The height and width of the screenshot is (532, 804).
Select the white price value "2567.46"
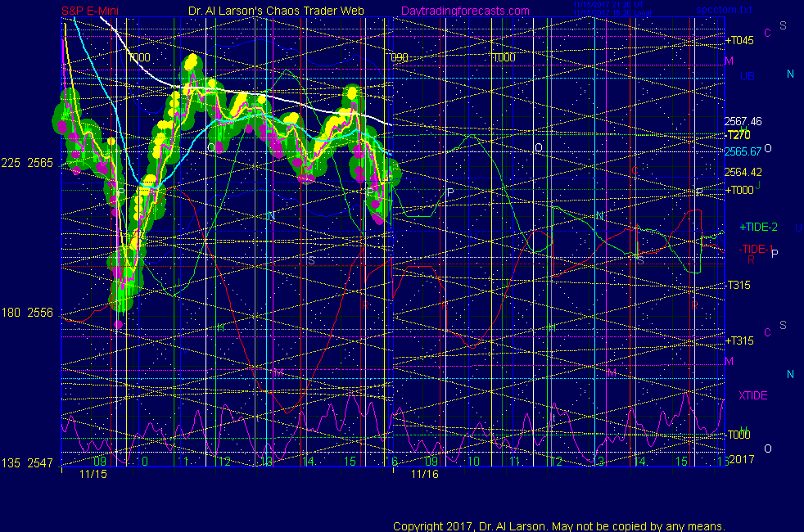click(x=743, y=121)
